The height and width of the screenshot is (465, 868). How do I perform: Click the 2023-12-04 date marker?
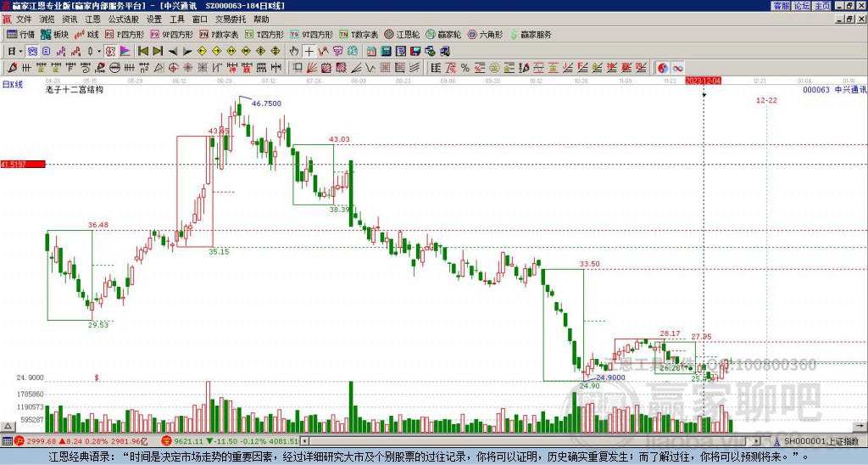click(703, 81)
